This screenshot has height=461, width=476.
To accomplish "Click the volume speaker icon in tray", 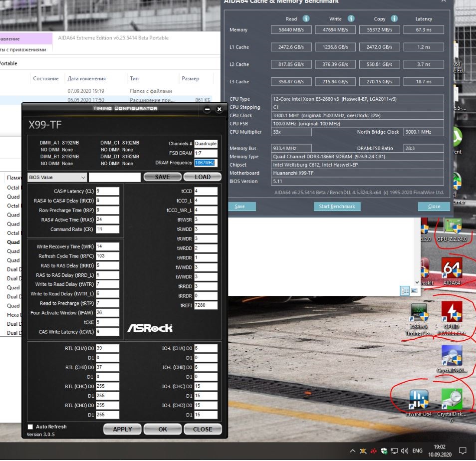I will (x=404, y=451).
